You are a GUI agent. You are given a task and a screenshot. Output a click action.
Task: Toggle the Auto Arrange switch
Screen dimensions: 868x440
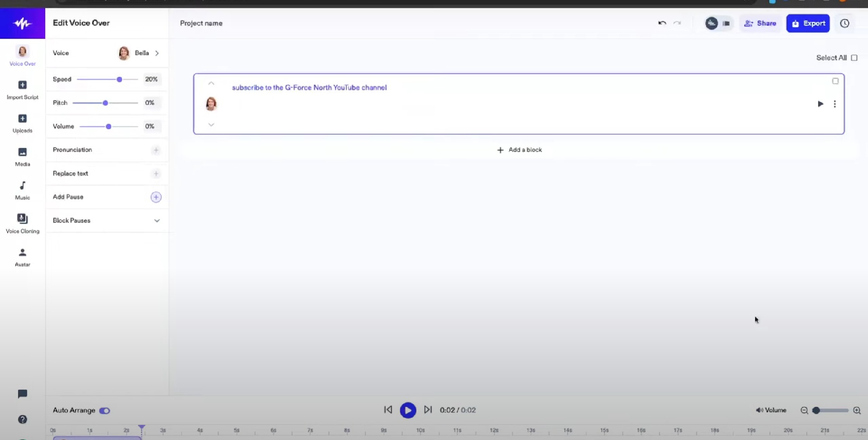(104, 411)
